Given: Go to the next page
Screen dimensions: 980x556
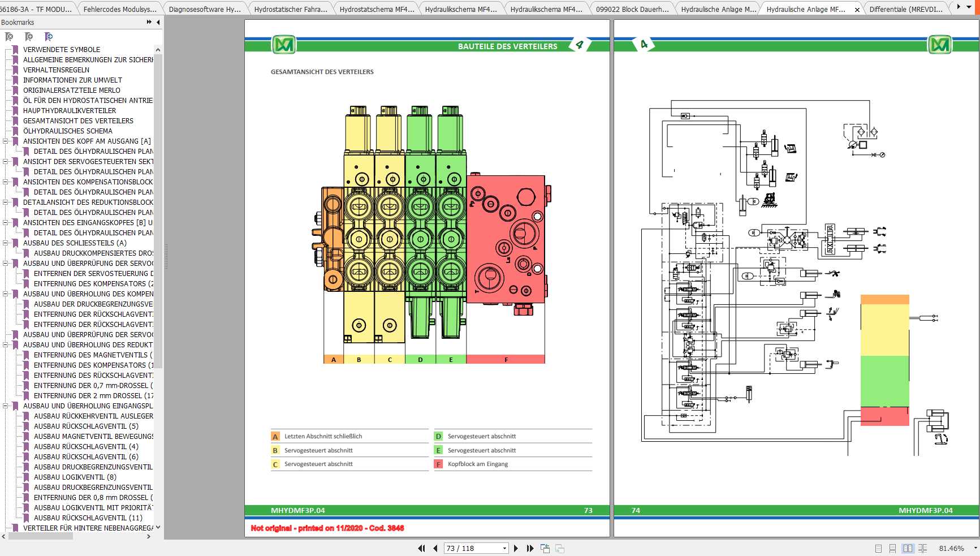Looking at the screenshot, I should [516, 548].
